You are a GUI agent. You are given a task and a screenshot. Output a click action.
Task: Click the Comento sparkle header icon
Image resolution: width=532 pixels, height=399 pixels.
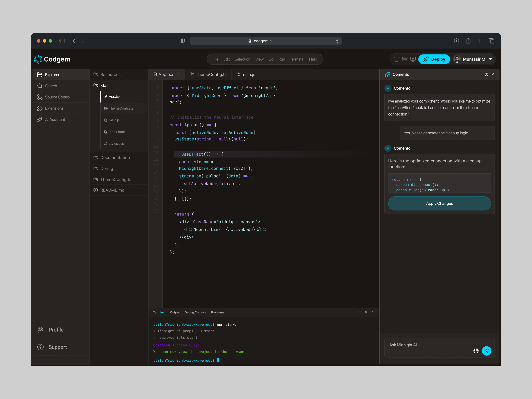(x=387, y=74)
